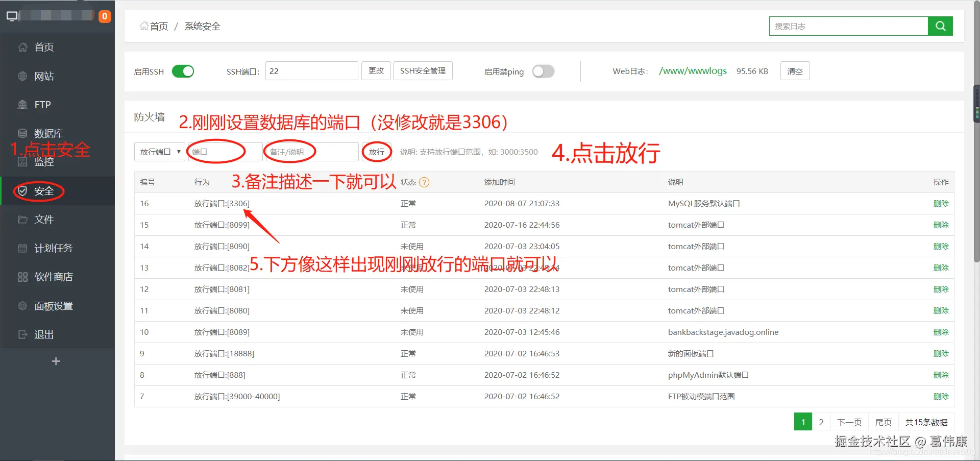Image resolution: width=980 pixels, height=461 pixels.
Task: Click 共15条数据 total count text
Action: pos(926,422)
